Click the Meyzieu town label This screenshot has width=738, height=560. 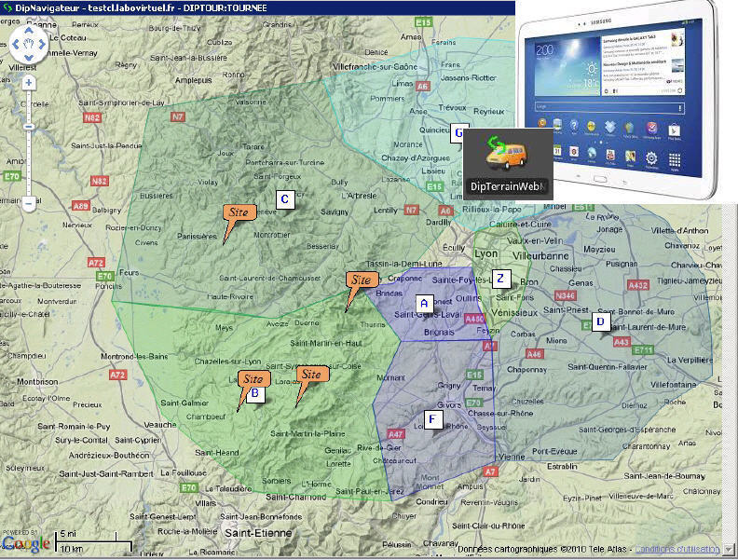click(x=600, y=249)
